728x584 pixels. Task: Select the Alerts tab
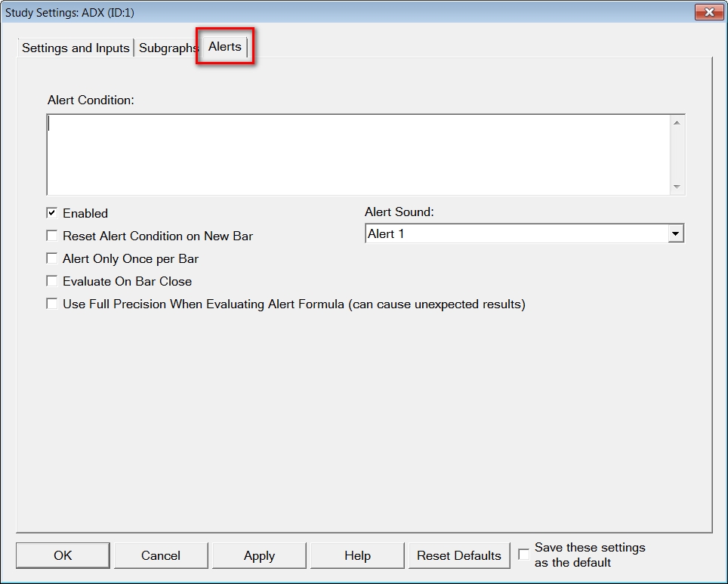coord(225,47)
